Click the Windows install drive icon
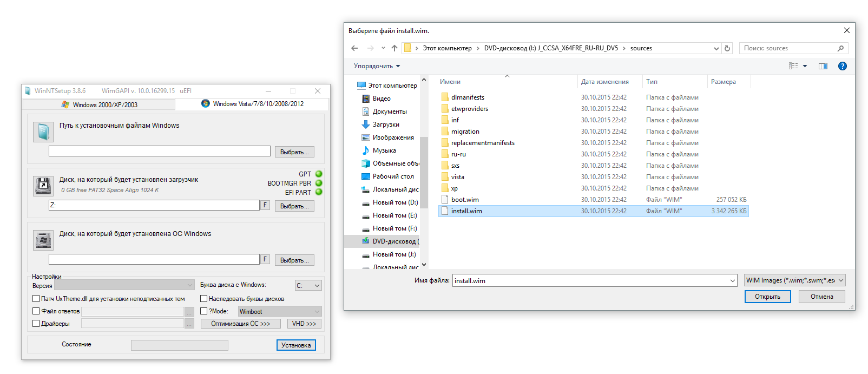This screenshot has width=868, height=374. click(43, 240)
